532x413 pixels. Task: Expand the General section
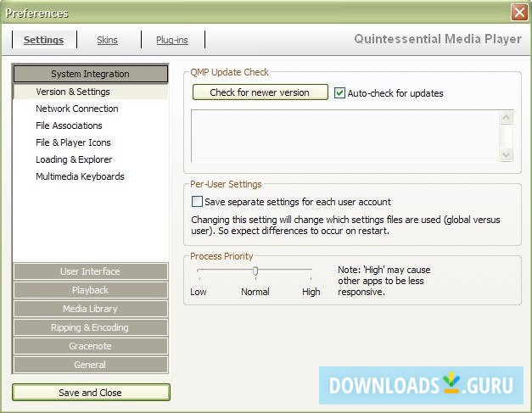pos(90,365)
